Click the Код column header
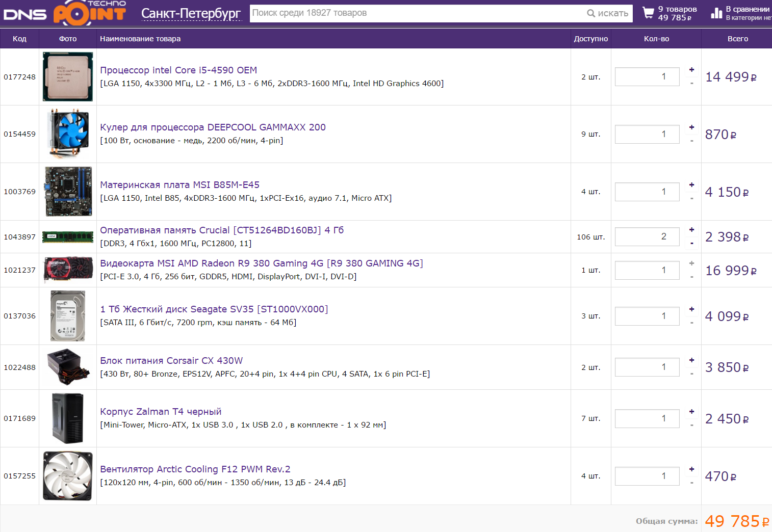Viewport: 772px width, 532px height. tap(19, 39)
